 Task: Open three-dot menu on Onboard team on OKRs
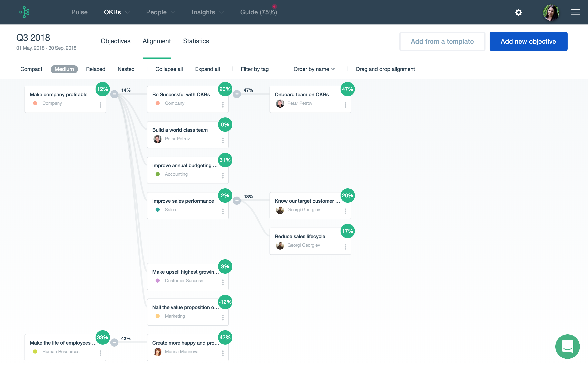[x=345, y=105]
